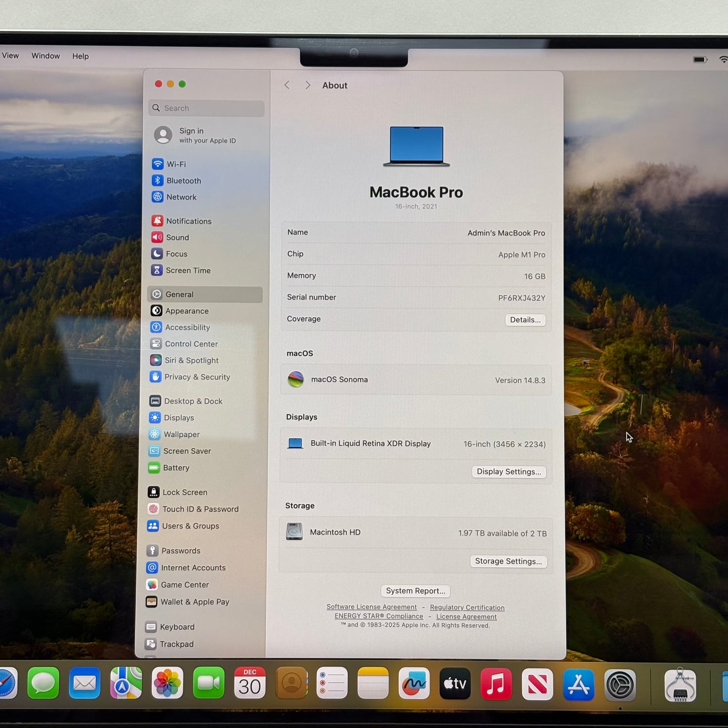
Task: Open Touch ID & Password settings
Action: [x=200, y=509]
